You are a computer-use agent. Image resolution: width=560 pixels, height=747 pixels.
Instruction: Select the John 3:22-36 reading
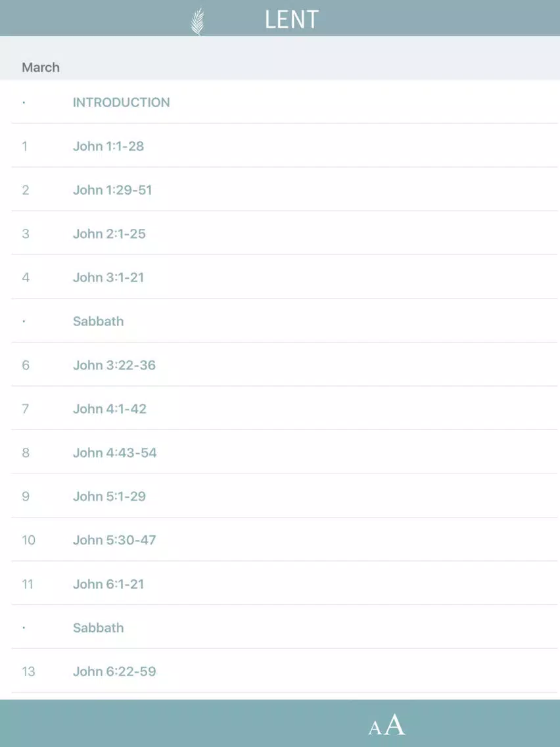pos(285,365)
